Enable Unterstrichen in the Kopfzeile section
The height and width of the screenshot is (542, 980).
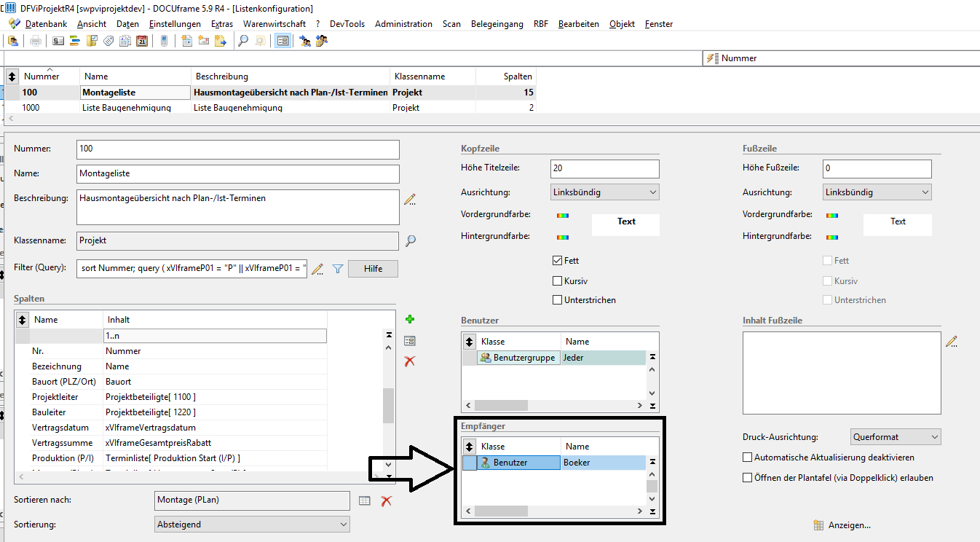[x=558, y=299]
